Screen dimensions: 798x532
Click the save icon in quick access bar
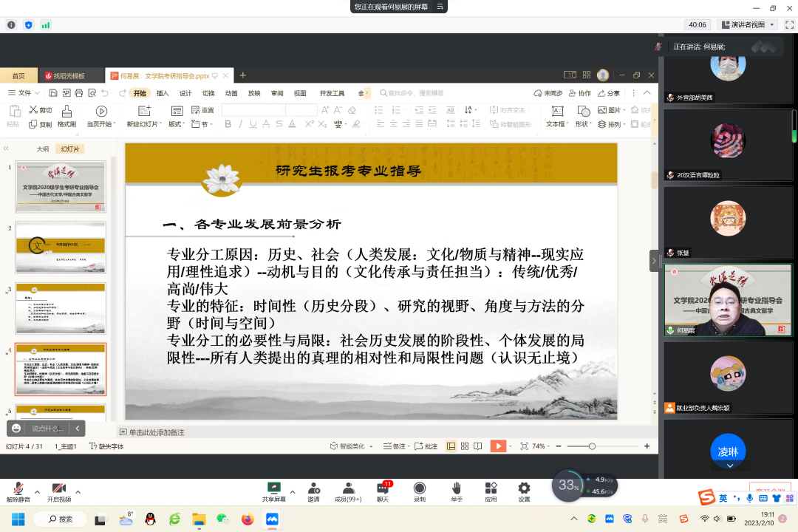[x=53, y=92]
